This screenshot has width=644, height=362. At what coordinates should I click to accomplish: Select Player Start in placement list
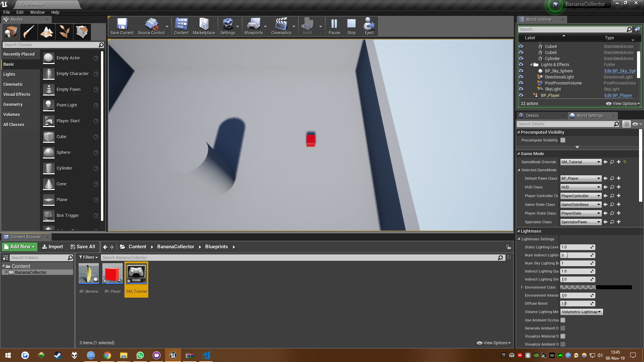71,121
